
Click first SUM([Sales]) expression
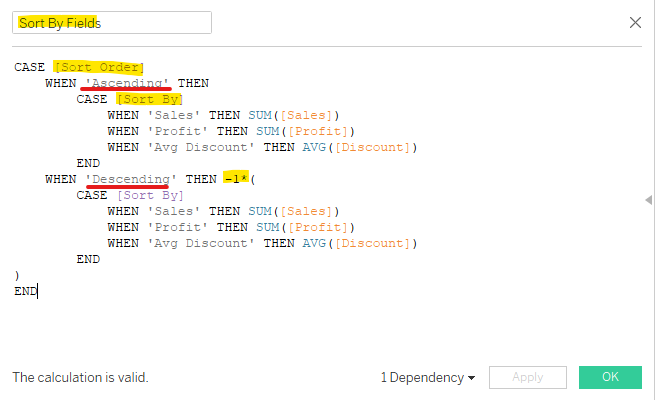pyautogui.click(x=294, y=115)
